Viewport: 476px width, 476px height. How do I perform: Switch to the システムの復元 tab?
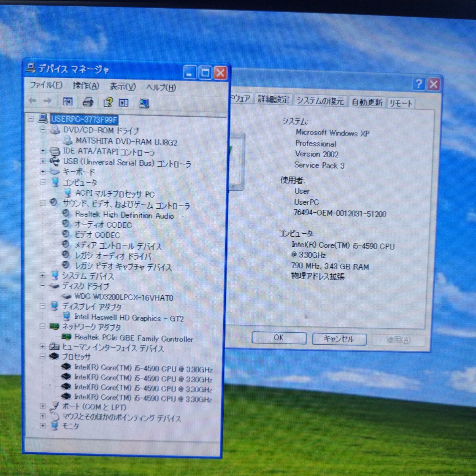[x=320, y=101]
